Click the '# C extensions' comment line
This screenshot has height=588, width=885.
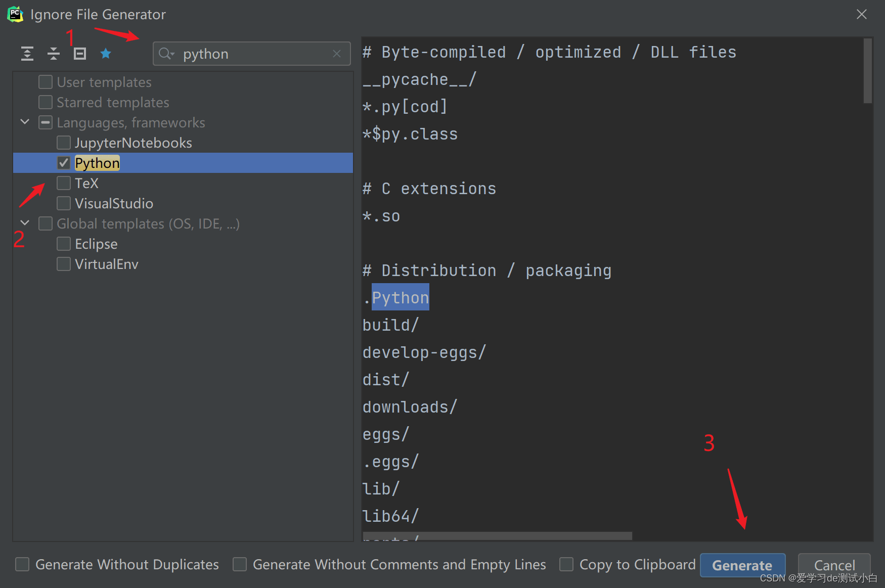pyautogui.click(x=429, y=189)
